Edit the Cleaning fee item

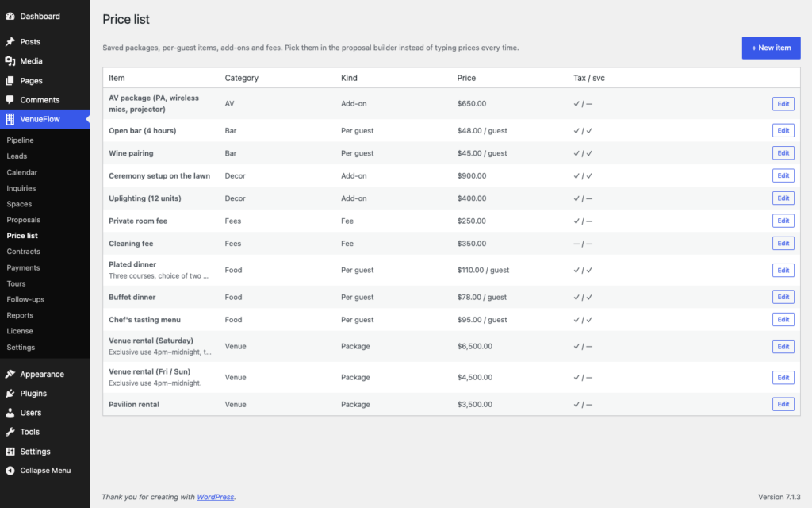click(x=783, y=243)
